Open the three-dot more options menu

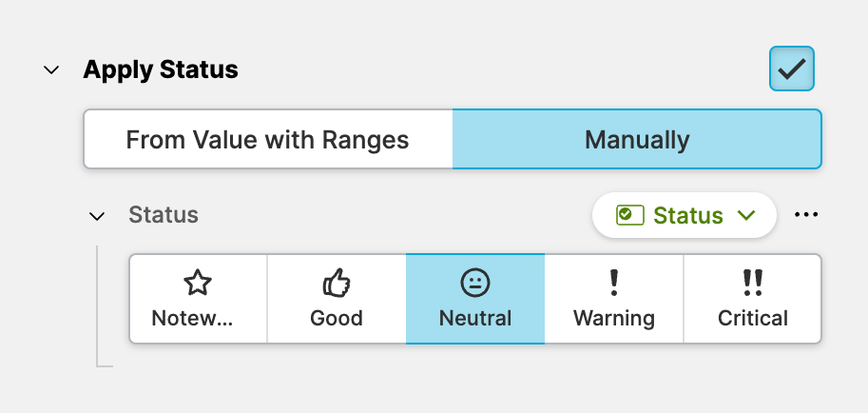point(805,215)
